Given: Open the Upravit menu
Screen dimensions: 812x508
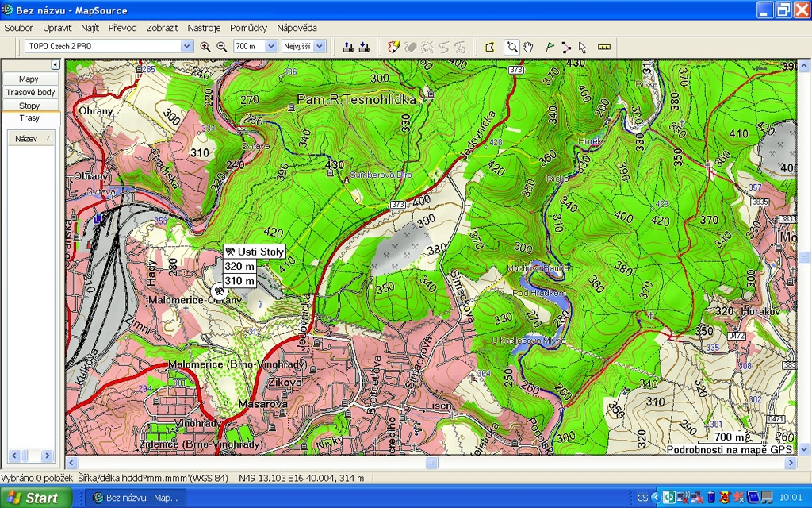Looking at the screenshot, I should (57, 28).
